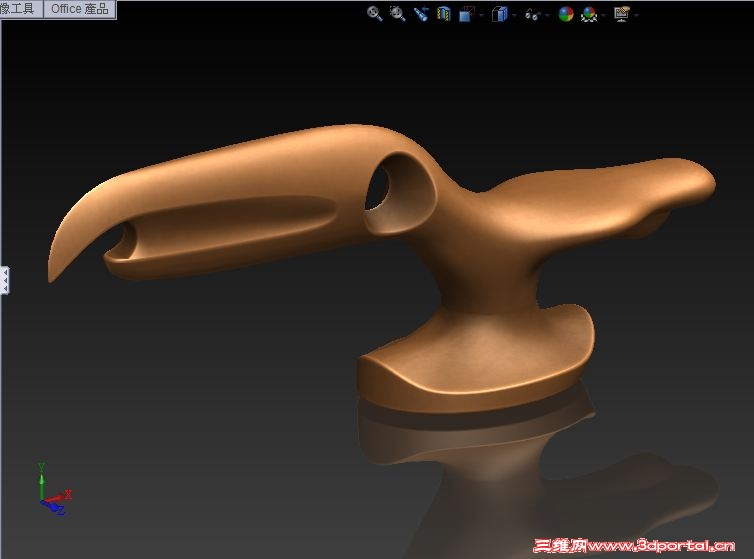This screenshot has width=754, height=559.
Task: Switch to the Office 產品 tab
Action: coord(79,9)
